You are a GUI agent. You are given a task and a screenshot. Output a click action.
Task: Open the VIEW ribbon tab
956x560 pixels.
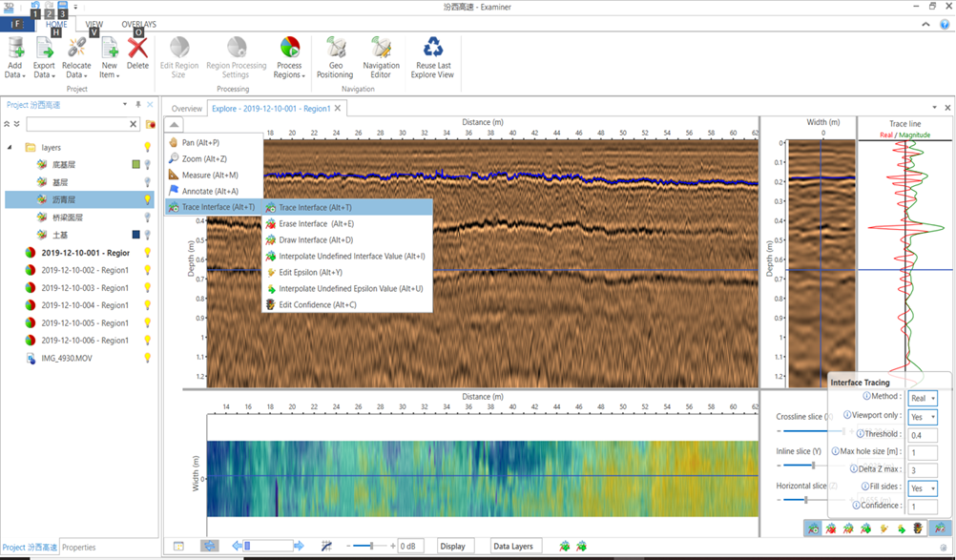[94, 25]
